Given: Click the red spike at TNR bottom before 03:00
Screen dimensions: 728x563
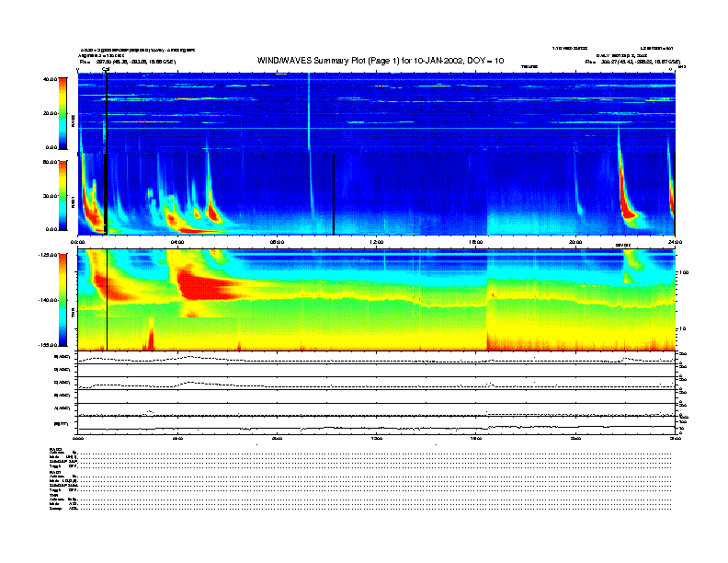Looking at the screenshot, I should pyautogui.click(x=151, y=335).
